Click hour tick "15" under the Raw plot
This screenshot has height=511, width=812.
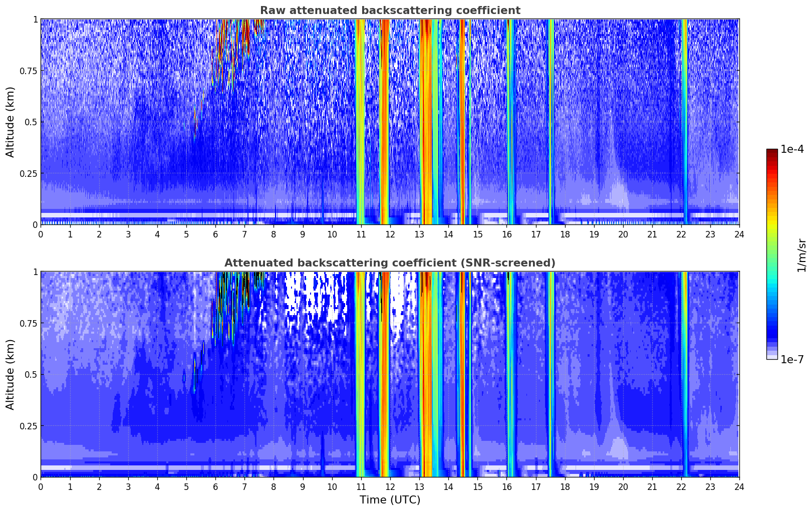[477, 234]
